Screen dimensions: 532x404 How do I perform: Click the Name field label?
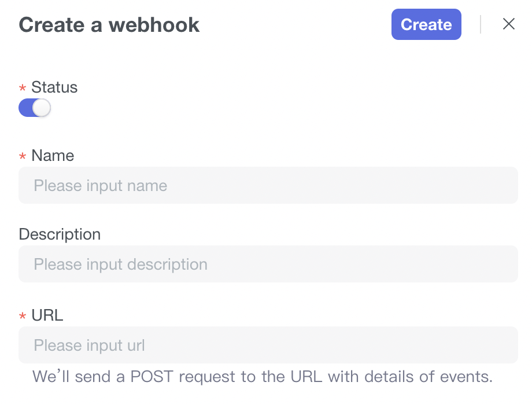click(53, 156)
